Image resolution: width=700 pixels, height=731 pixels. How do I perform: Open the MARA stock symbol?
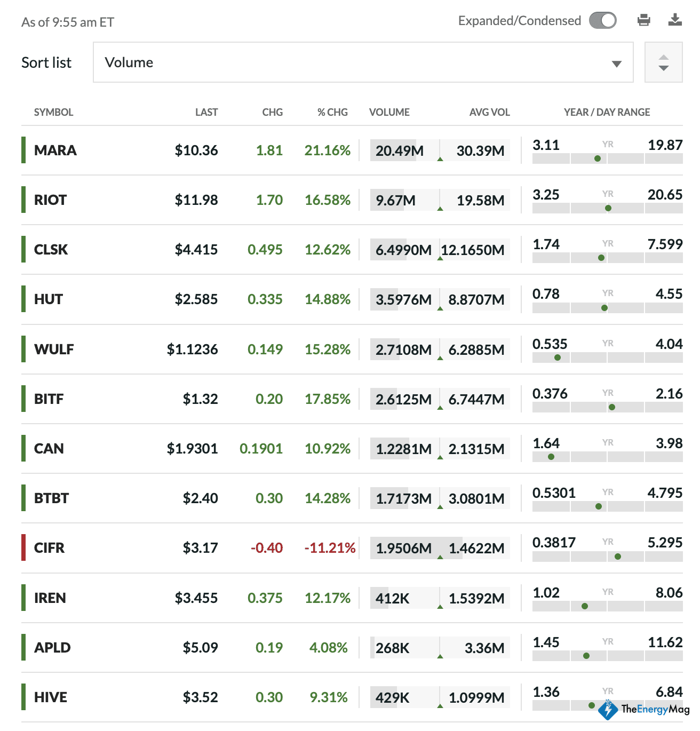55,150
